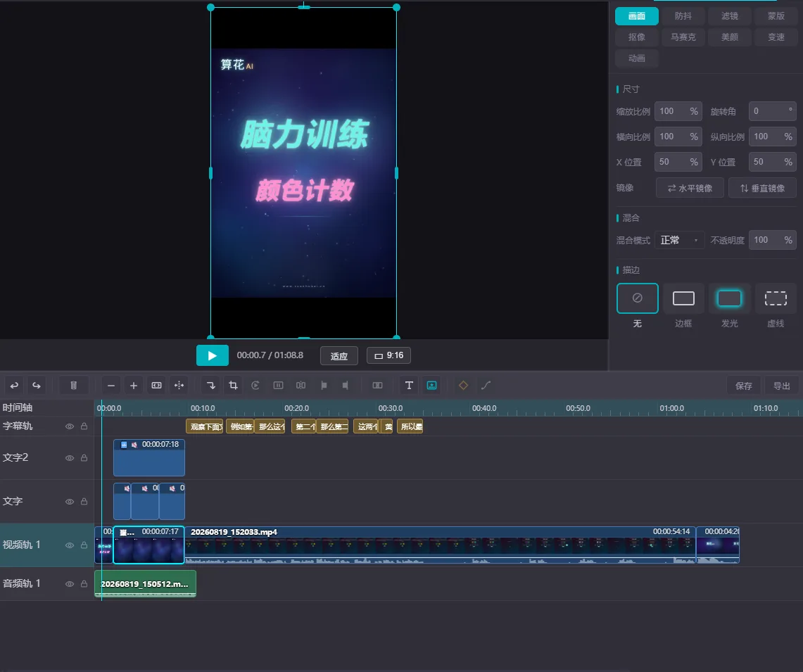Open the 美颜 tab
This screenshot has height=672, width=803.
pos(730,37)
